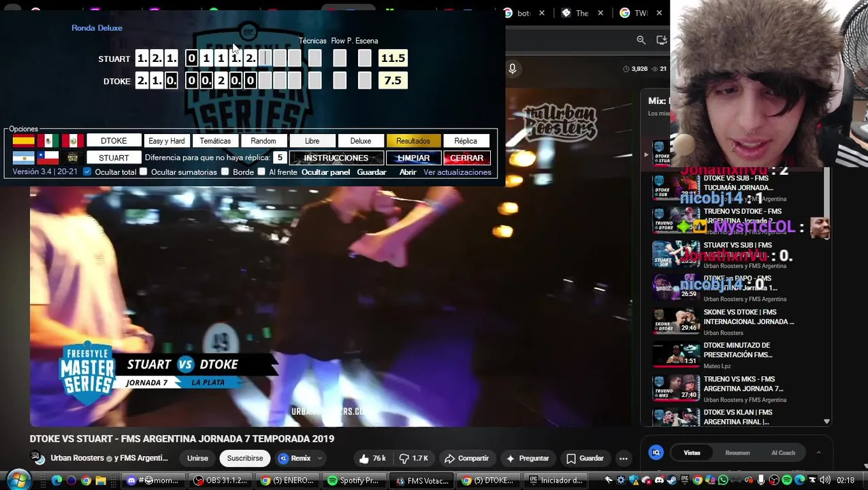Switch to IQ panel Resumen tab
868x490 pixels.
click(x=737, y=453)
